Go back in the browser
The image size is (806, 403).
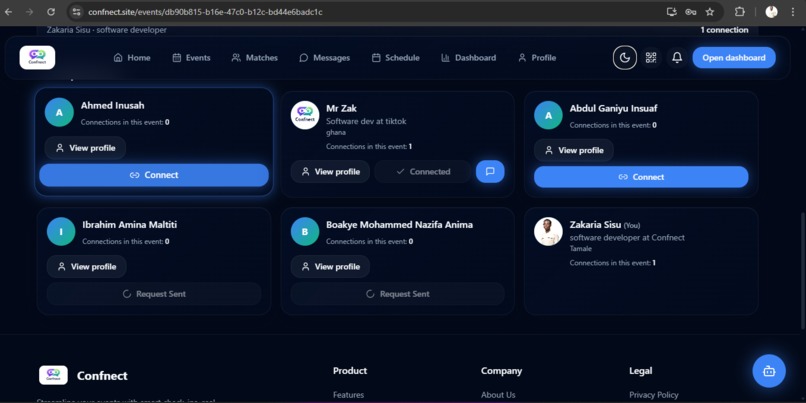[x=9, y=12]
